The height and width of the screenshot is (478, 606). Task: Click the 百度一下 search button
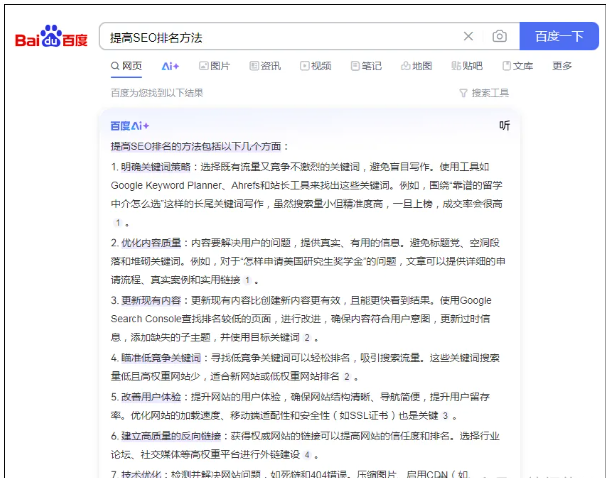tap(558, 37)
